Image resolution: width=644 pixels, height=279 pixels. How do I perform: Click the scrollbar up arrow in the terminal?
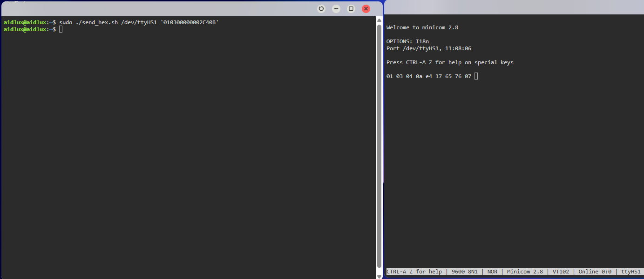(379, 20)
